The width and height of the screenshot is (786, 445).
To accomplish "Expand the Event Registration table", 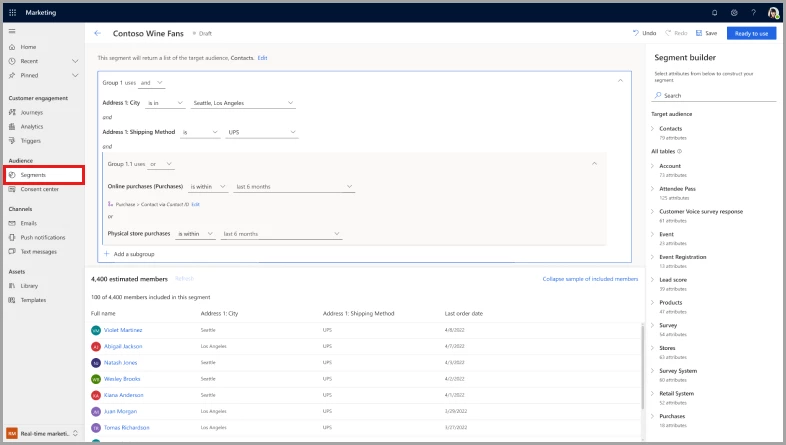I will click(652, 257).
